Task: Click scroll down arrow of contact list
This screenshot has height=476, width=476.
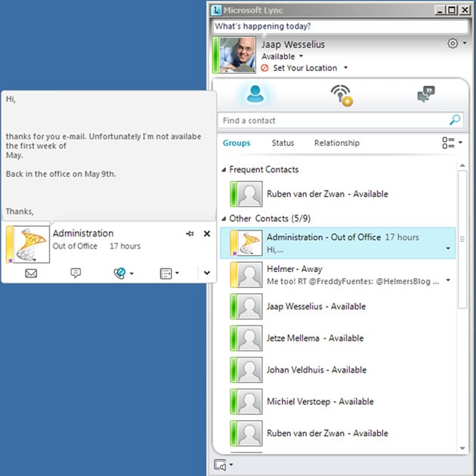Action: pyautogui.click(x=462, y=448)
